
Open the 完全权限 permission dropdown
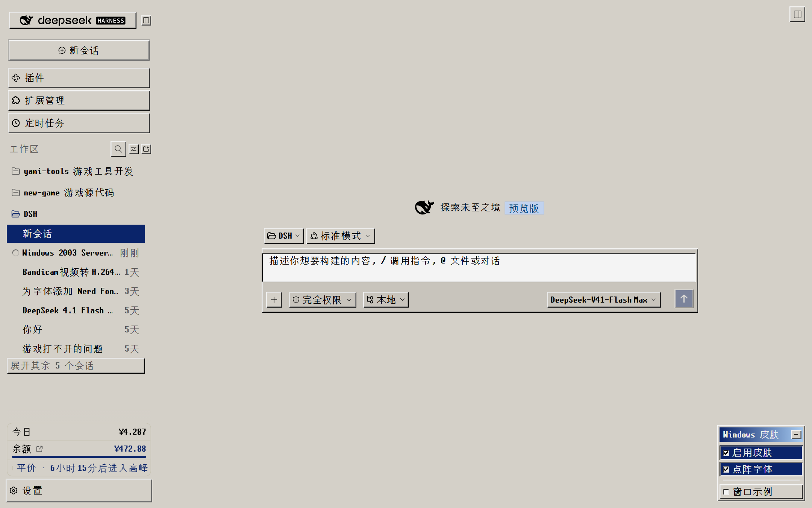323,300
